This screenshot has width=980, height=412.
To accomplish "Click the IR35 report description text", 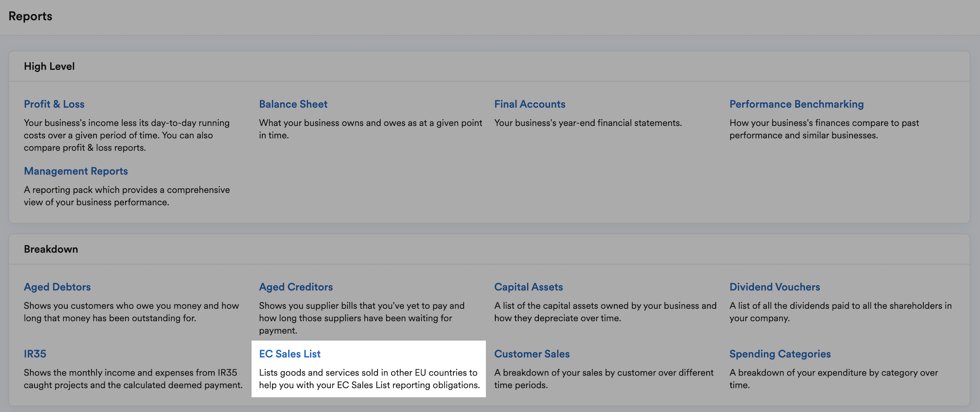I will 133,379.
